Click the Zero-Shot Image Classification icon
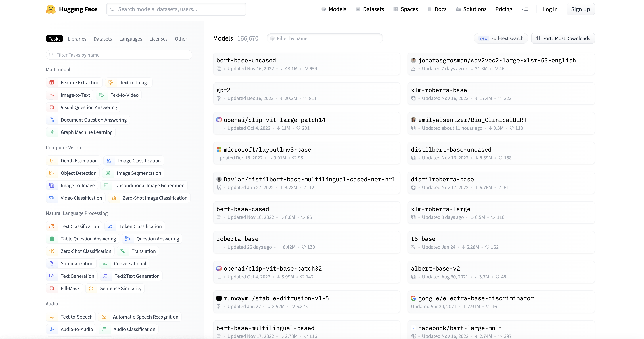The image size is (644, 339). pos(114,198)
